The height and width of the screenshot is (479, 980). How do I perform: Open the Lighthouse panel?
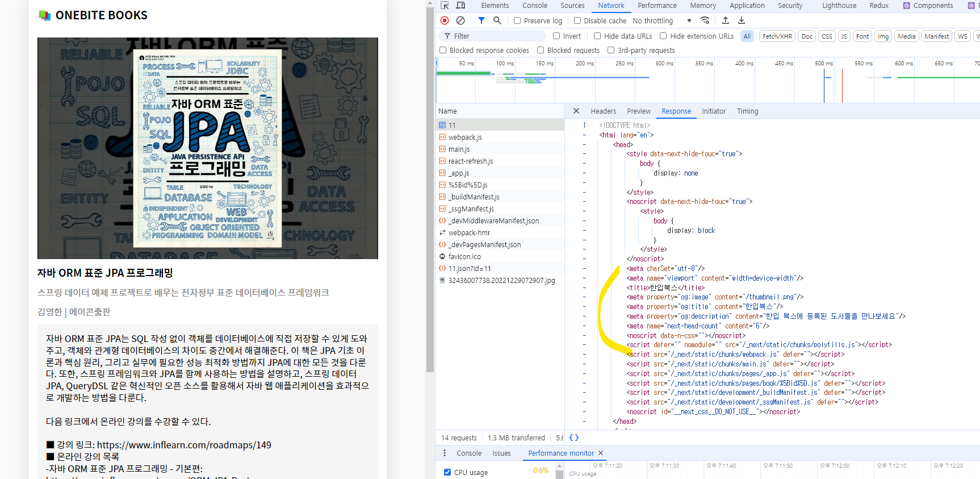(x=839, y=6)
